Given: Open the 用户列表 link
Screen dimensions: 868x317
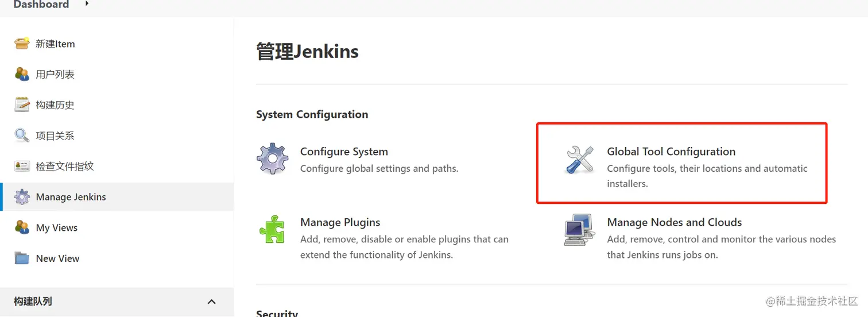Looking at the screenshot, I should click(55, 74).
